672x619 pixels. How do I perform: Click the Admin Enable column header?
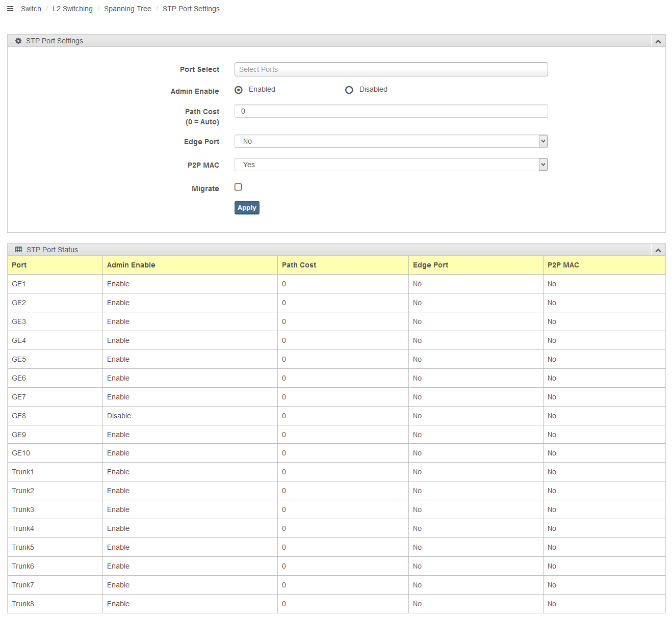pyautogui.click(x=190, y=265)
